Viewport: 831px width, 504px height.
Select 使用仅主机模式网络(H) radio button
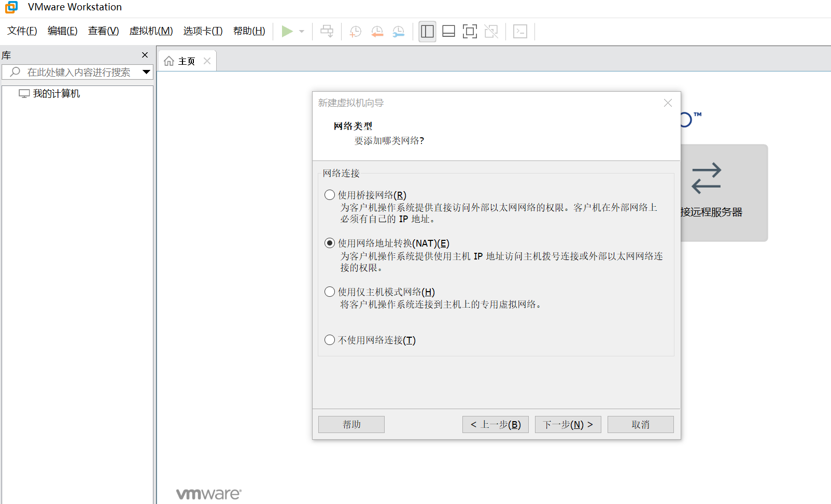coord(330,292)
